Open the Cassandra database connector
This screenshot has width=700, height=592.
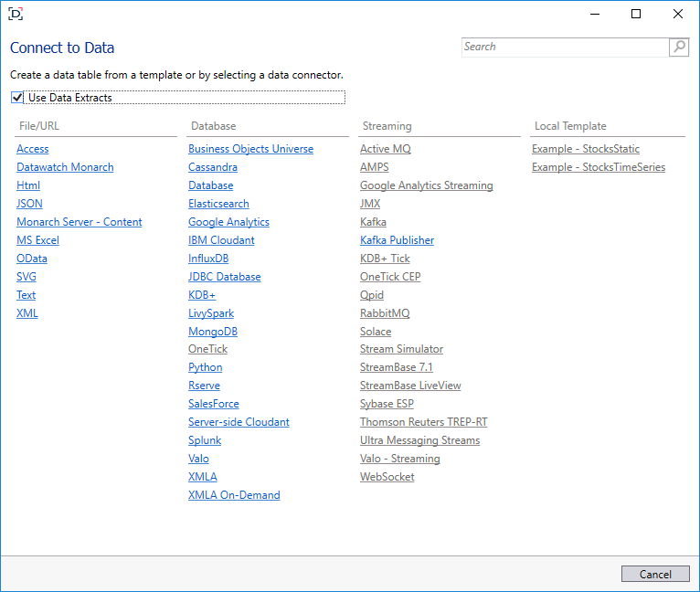click(x=213, y=167)
